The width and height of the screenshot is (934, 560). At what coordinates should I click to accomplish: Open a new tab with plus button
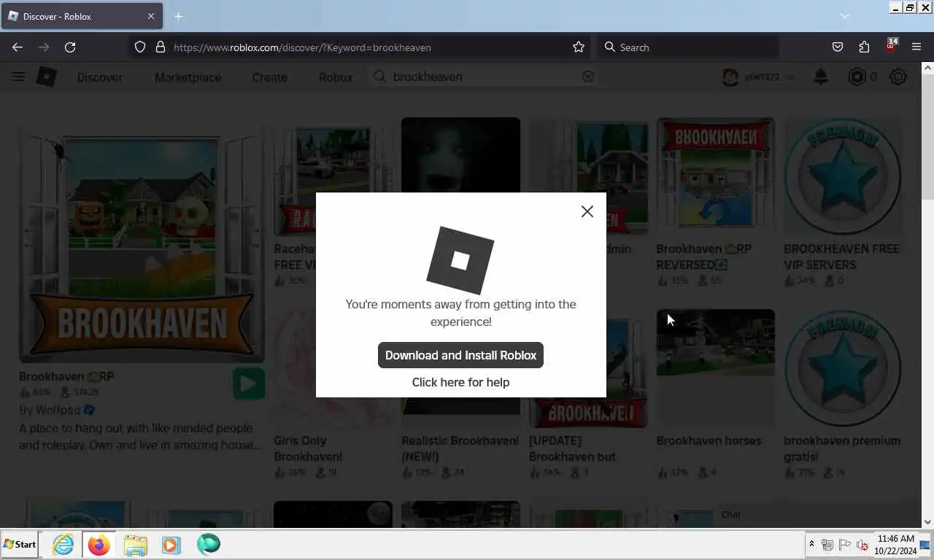pyautogui.click(x=178, y=16)
